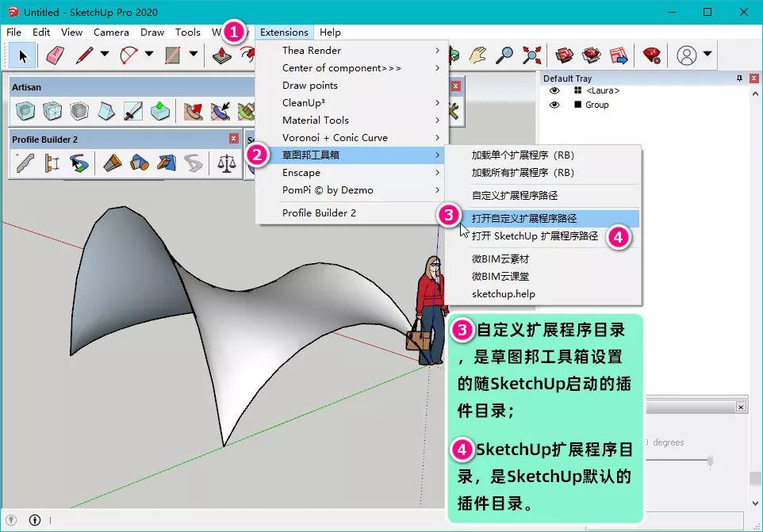Click 微BIM云素材 entry
Screen dimensions: 763x532
click(x=543, y=258)
